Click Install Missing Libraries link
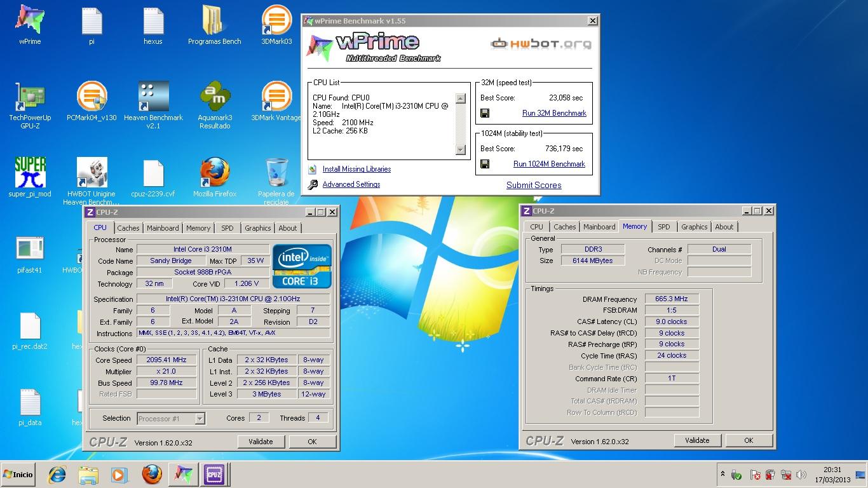Screen dimensions: 868x488 click(x=356, y=169)
